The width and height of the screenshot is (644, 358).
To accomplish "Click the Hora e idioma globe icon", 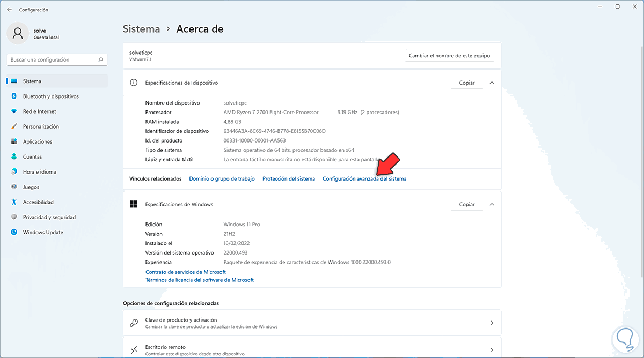I will [14, 172].
